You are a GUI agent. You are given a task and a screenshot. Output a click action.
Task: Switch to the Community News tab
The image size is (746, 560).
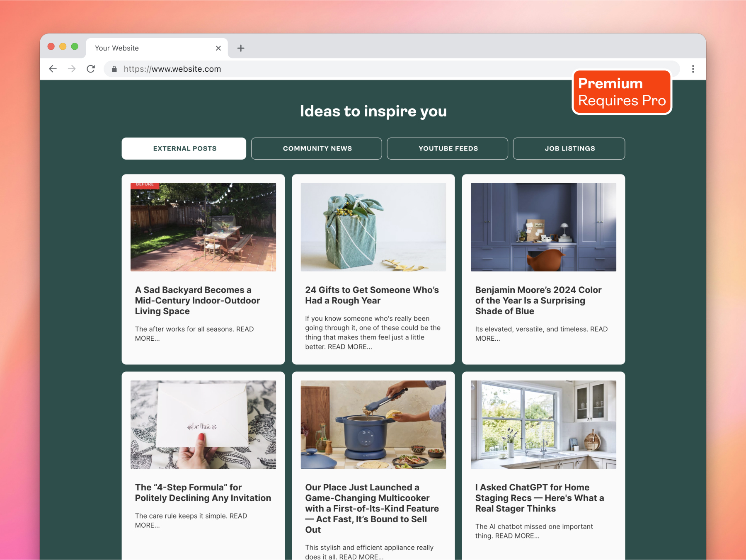click(317, 148)
